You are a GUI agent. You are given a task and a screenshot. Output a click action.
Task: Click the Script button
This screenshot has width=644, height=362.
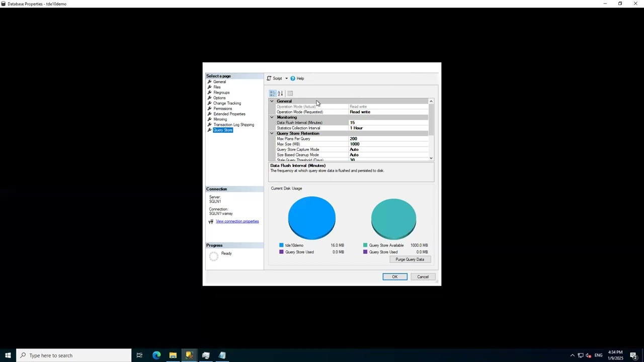pyautogui.click(x=275, y=78)
